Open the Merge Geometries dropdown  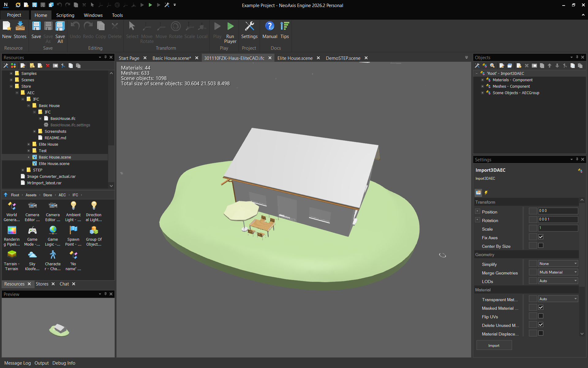pyautogui.click(x=558, y=272)
